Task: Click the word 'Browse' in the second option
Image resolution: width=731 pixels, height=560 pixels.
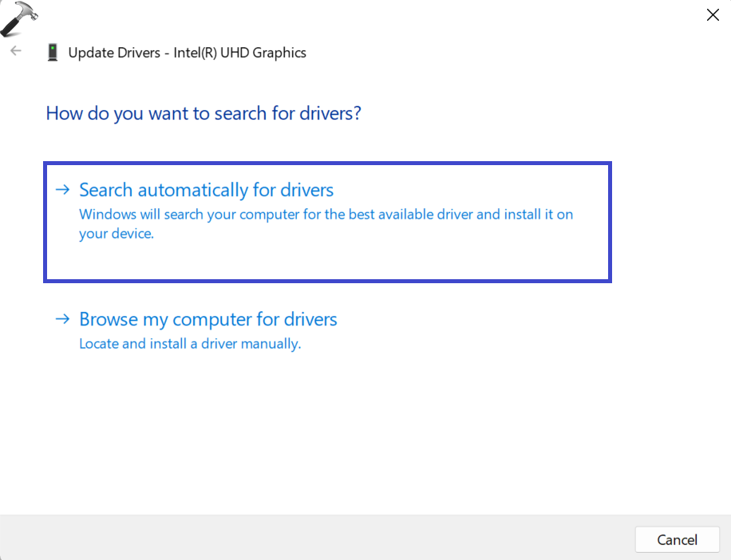Action: coord(108,319)
